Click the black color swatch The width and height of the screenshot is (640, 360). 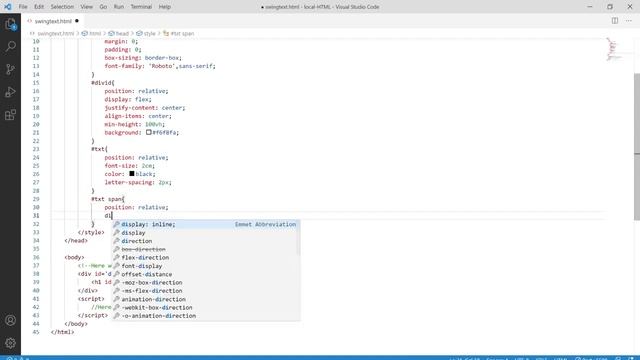(132, 174)
